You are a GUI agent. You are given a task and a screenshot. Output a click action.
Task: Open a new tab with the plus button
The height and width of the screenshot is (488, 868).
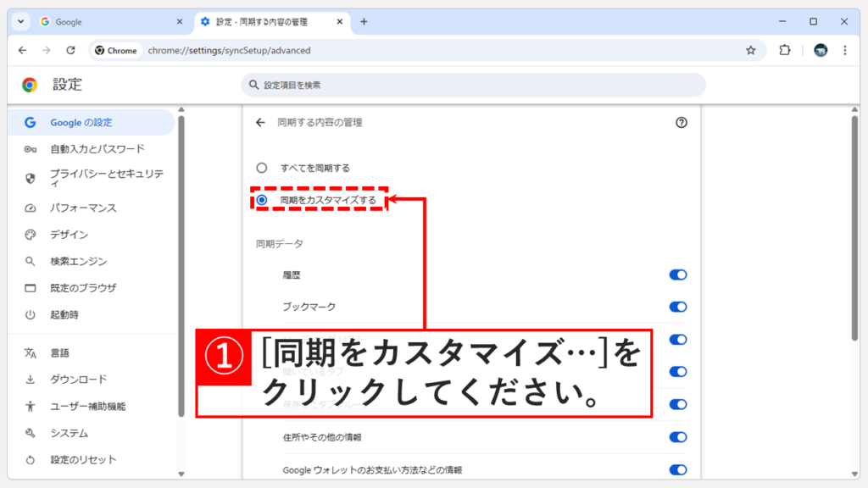[364, 22]
